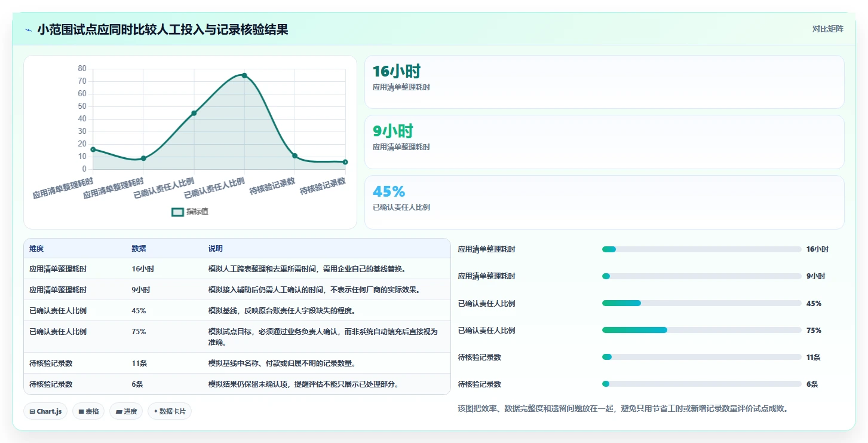Click the 6条 cell in the table

click(x=137, y=384)
